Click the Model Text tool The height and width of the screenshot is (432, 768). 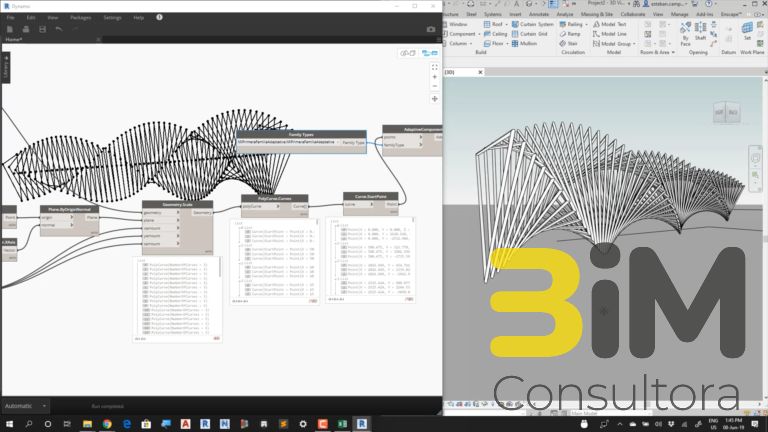(610, 24)
